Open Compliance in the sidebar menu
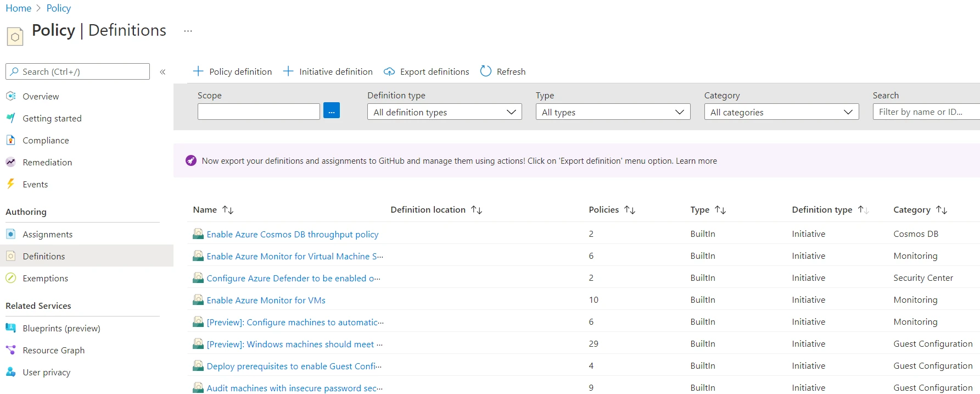 (46, 140)
